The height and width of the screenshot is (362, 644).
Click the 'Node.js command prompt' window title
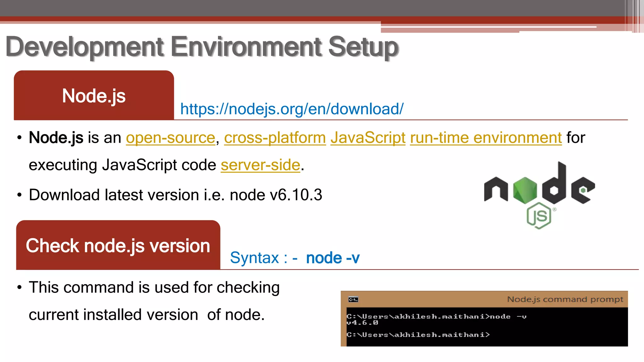tap(565, 299)
